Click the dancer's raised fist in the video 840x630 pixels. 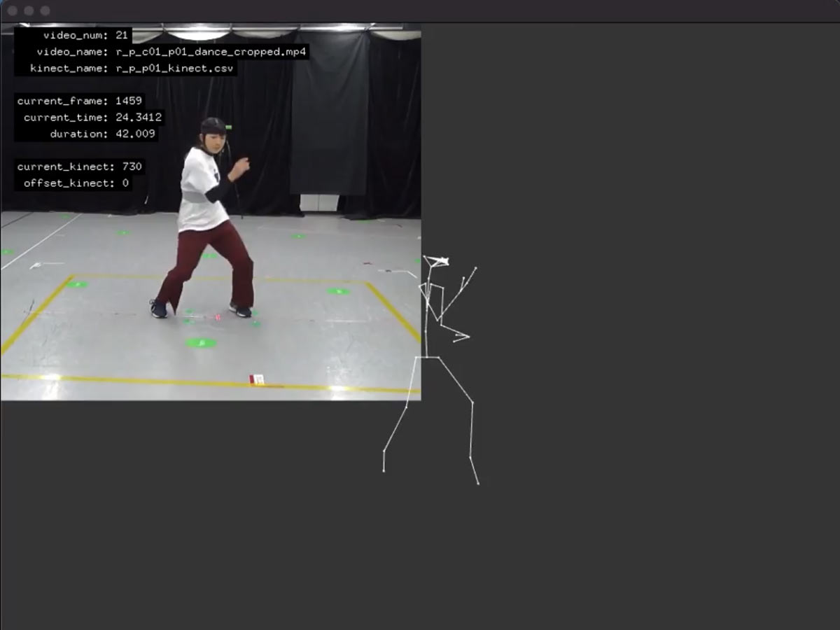[x=241, y=165]
